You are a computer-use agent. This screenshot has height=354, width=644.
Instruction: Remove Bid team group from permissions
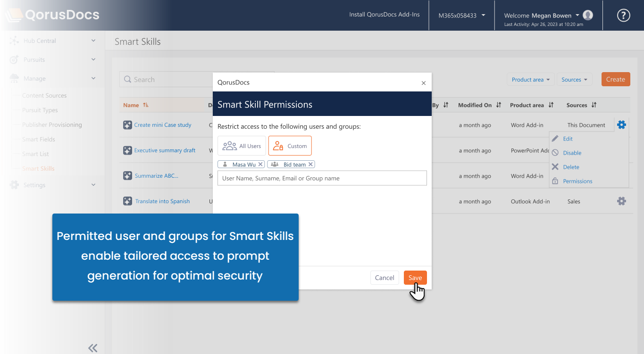coord(310,165)
